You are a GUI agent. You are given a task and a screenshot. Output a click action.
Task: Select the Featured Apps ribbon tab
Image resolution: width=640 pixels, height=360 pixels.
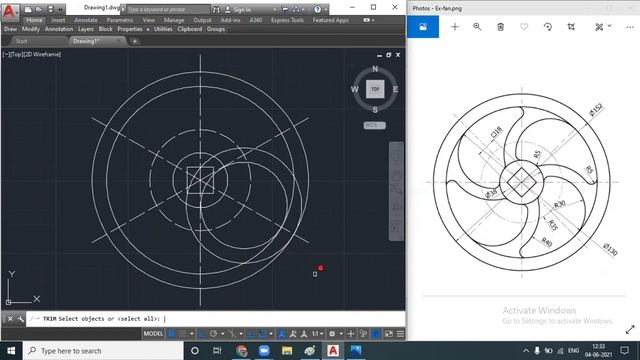331,20
